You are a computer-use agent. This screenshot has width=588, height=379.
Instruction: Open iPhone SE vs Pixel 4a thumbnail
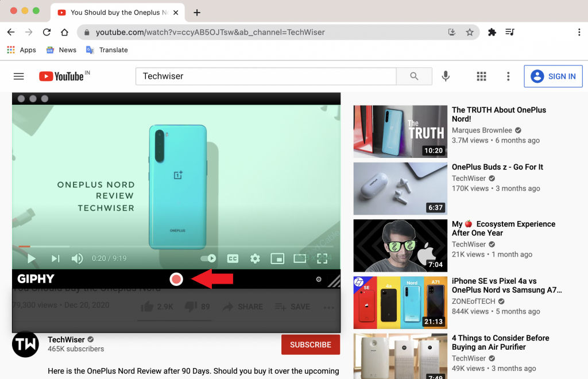click(x=400, y=303)
